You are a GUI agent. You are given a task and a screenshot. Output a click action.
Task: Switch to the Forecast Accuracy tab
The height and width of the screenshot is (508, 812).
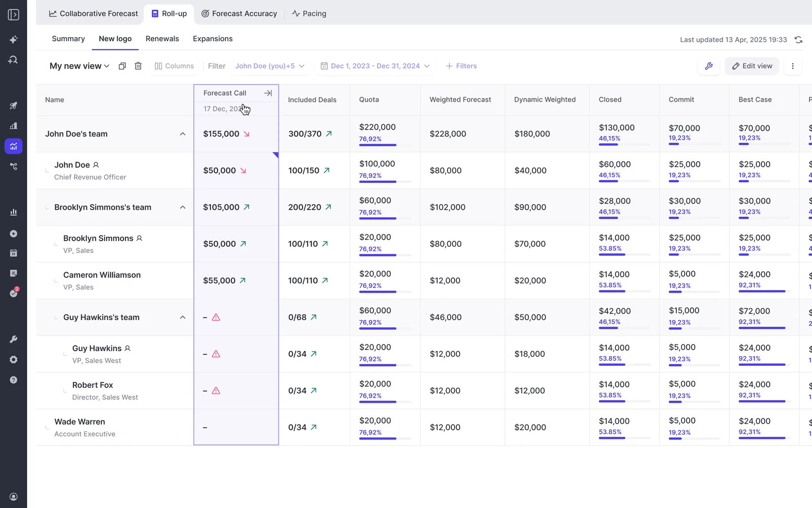tap(240, 14)
